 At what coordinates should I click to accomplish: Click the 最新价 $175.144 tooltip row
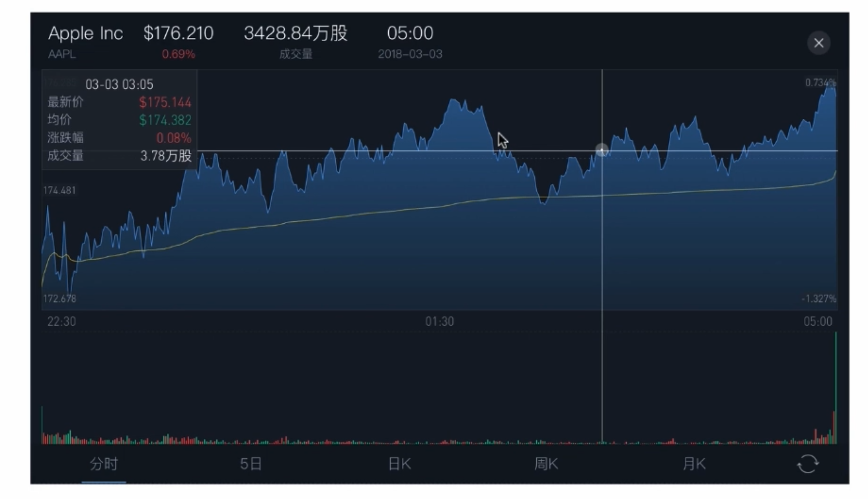pyautogui.click(x=119, y=102)
